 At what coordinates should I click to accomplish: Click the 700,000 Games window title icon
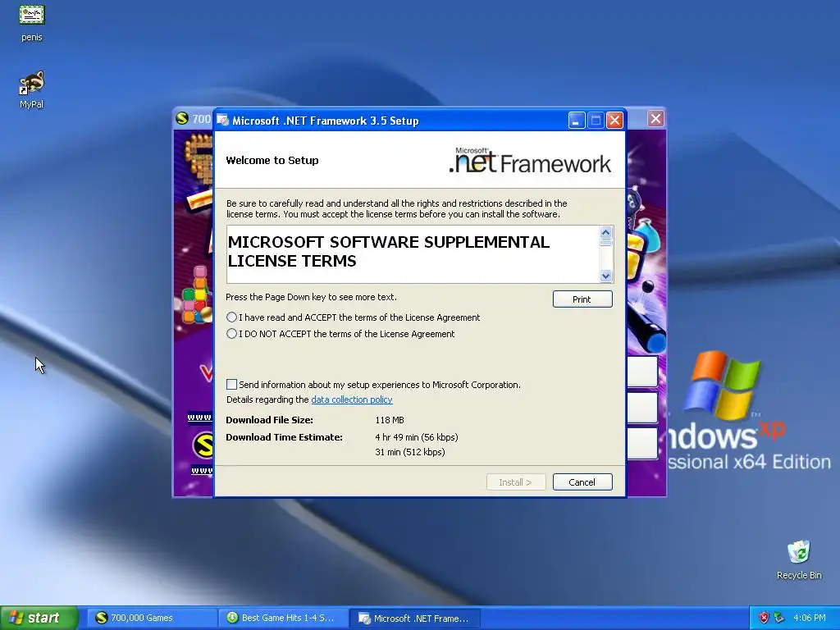tap(182, 118)
